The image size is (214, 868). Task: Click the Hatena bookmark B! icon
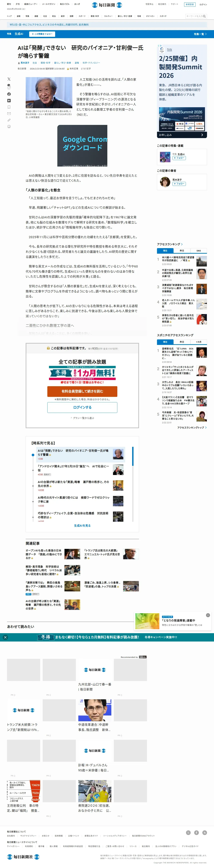[x=9, y=100]
